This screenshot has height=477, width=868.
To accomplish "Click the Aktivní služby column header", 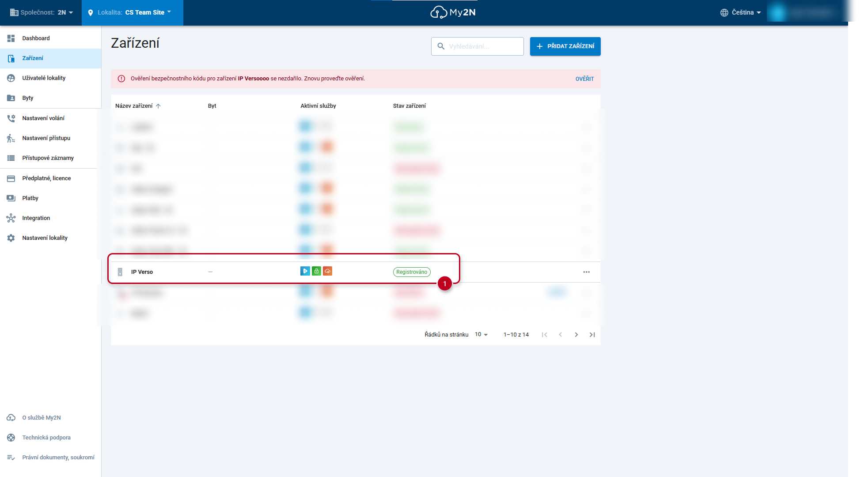I will click(318, 106).
